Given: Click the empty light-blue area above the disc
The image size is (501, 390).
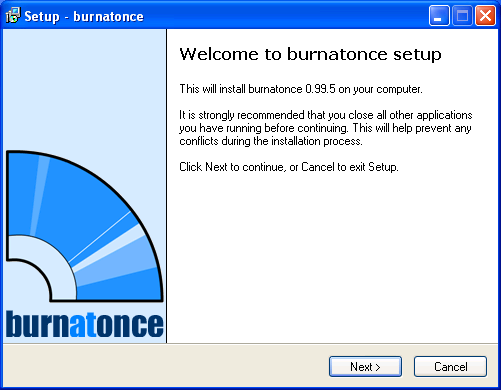Looking at the screenshot, I should tap(85, 87).
